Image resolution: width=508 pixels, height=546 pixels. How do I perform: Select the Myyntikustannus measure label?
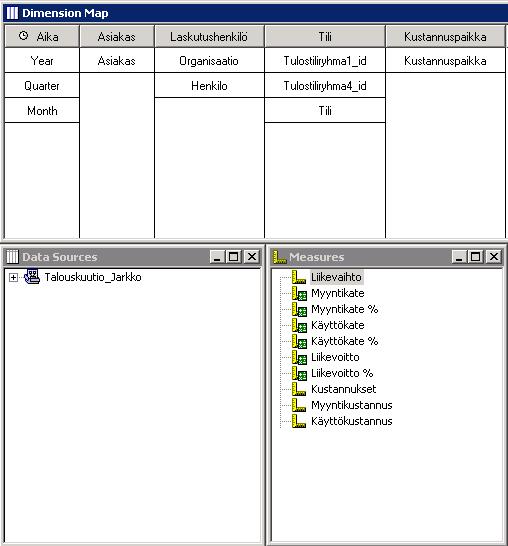click(x=352, y=405)
